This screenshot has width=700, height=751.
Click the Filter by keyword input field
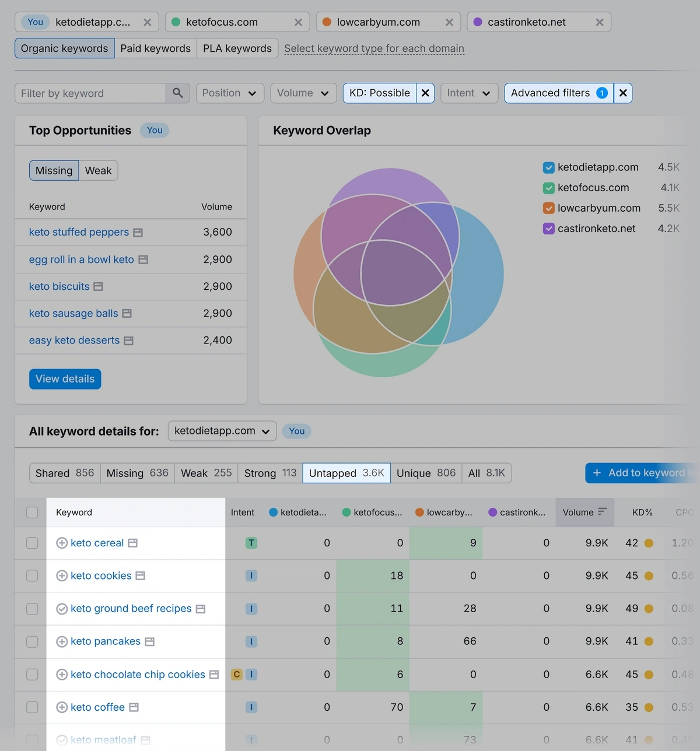click(x=90, y=93)
